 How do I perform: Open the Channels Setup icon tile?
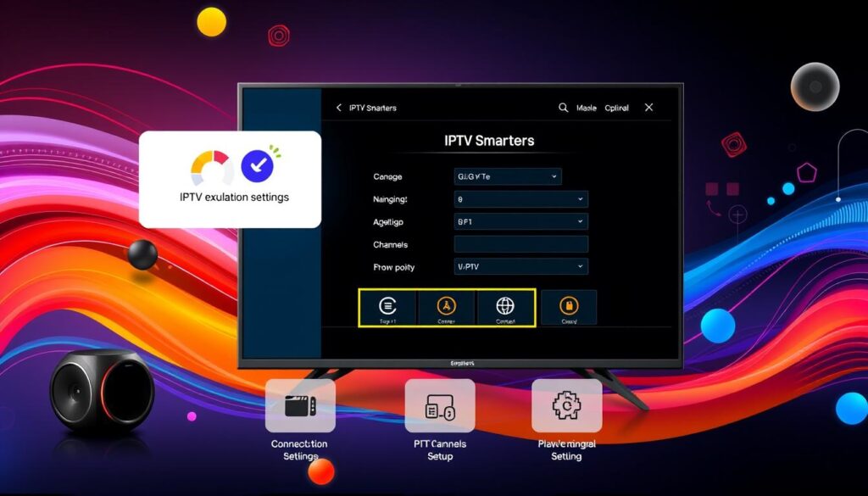click(x=440, y=406)
